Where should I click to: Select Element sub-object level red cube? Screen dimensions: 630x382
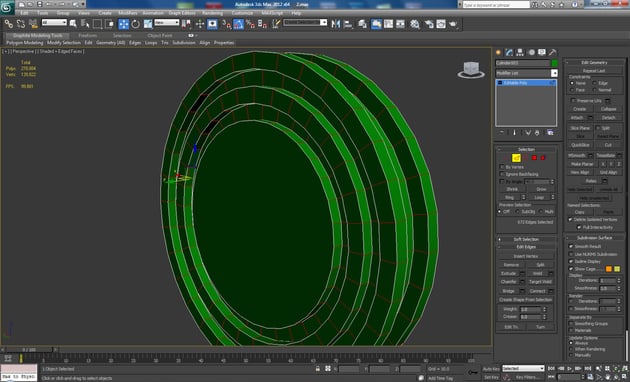543,158
